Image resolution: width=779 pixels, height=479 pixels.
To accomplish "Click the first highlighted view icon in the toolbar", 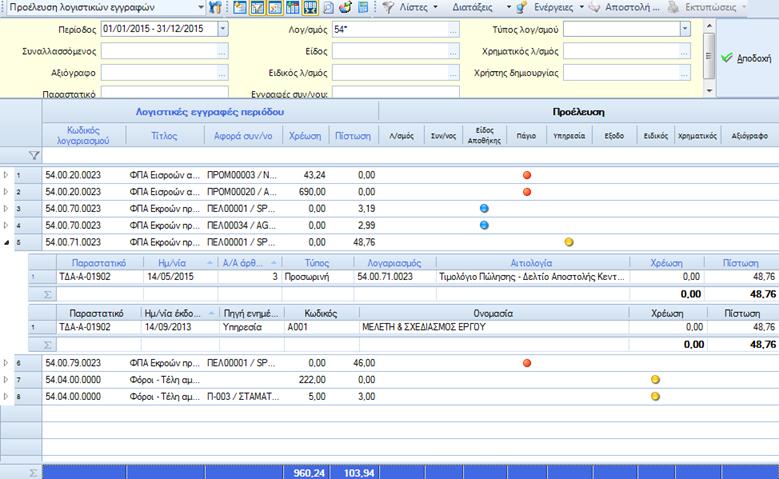I will click(x=240, y=7).
